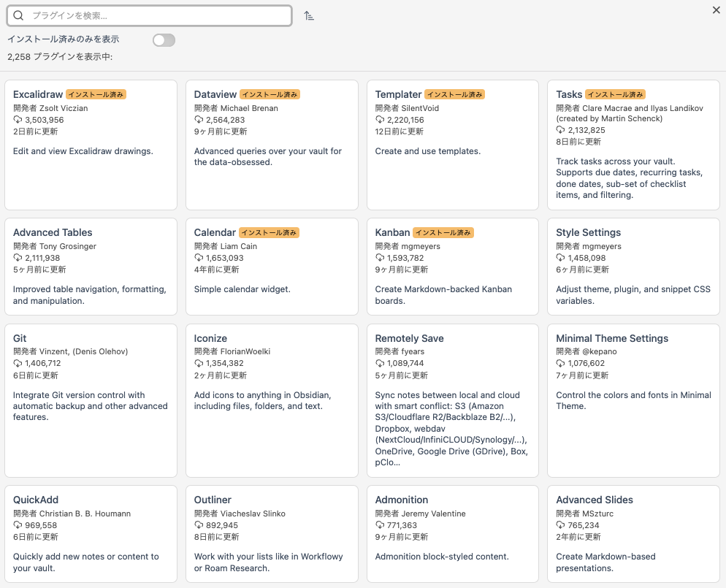Close the plugin browser with the X

716,9
